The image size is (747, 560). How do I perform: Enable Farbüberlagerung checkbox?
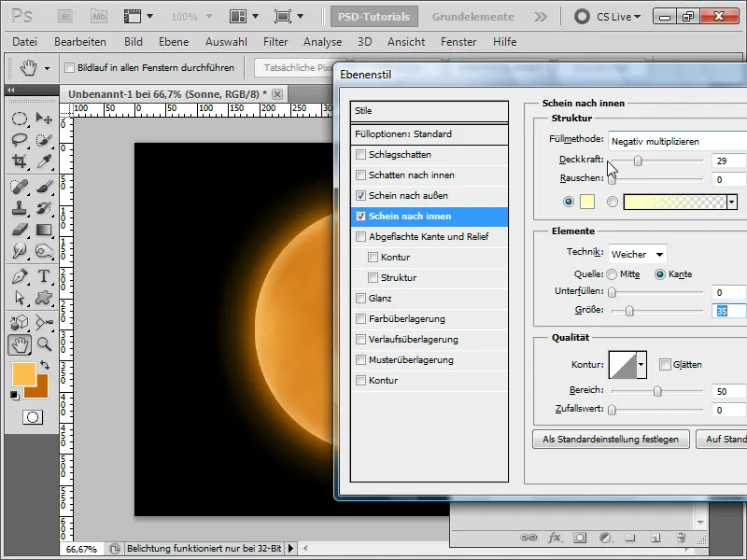361,318
